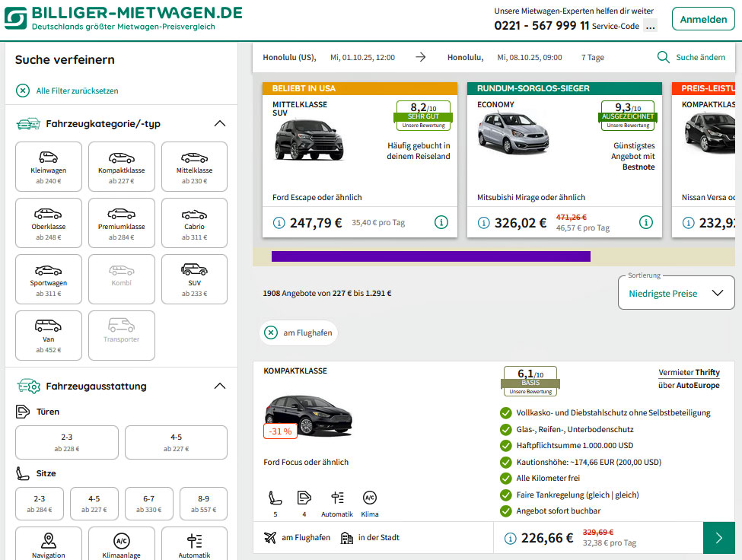Select Cabrio vehicle category
This screenshot has height=560, width=742.
pos(195,223)
